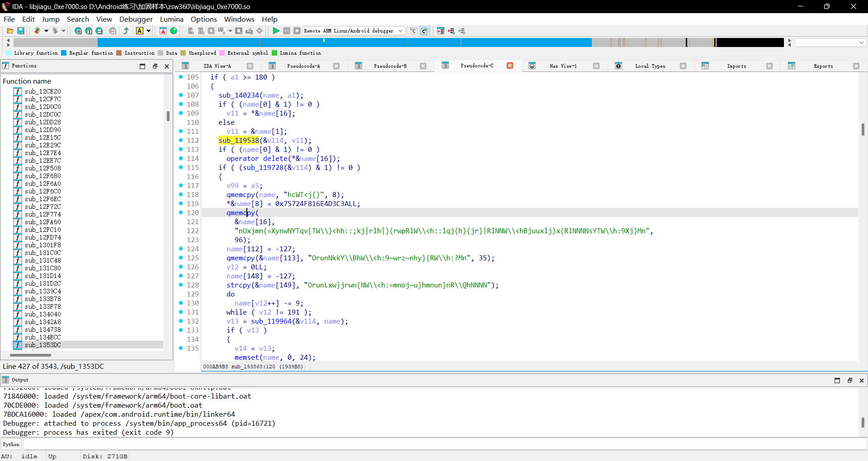Open the Debugger menu
868x461 pixels.
[136, 19]
